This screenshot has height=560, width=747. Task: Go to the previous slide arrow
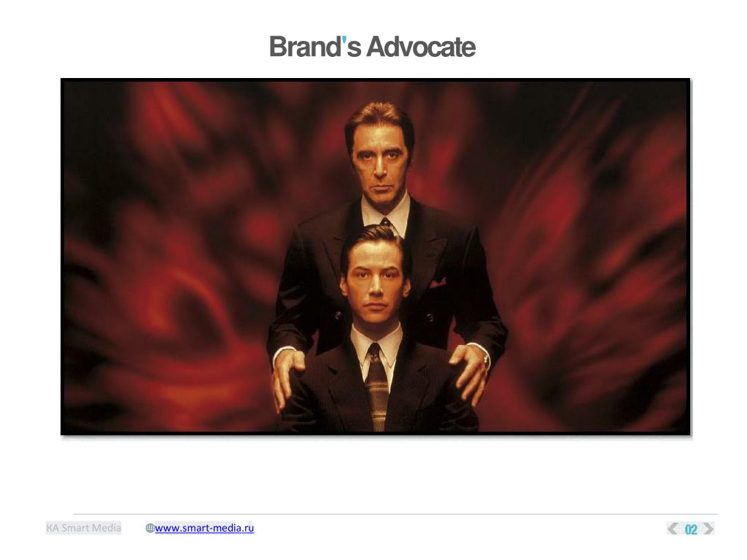[673, 528]
